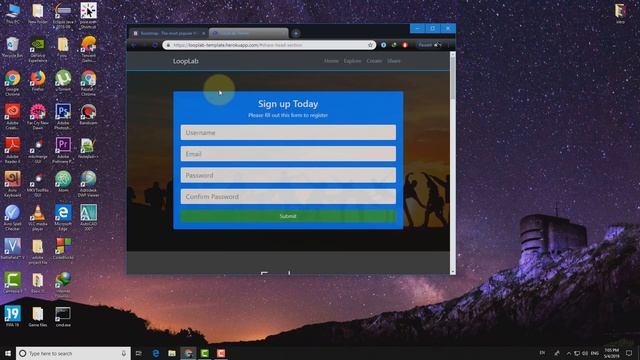Show hidden system tray icons
Image resolution: width=640 pixels, height=360 pixels.
pyautogui.click(x=568, y=353)
